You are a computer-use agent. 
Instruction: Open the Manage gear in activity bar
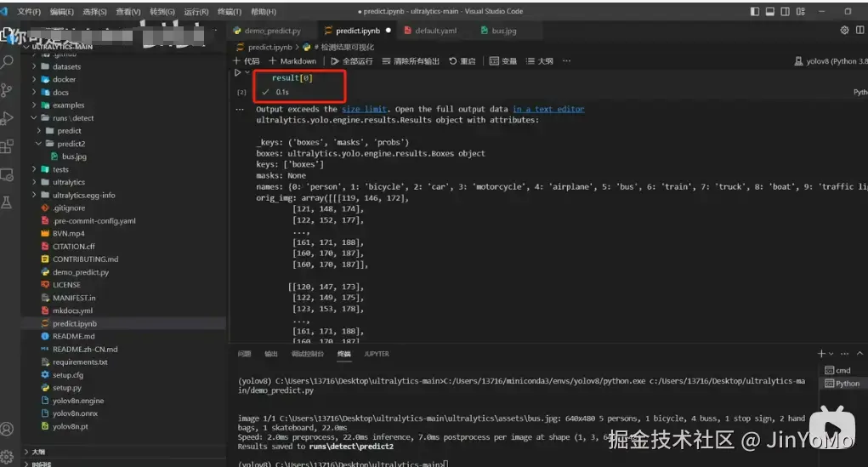[x=7, y=457]
